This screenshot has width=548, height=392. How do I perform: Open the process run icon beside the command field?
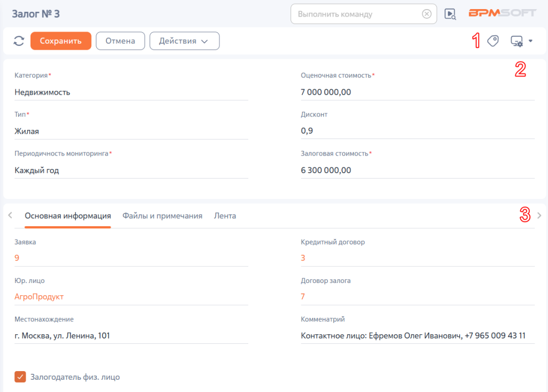click(450, 14)
